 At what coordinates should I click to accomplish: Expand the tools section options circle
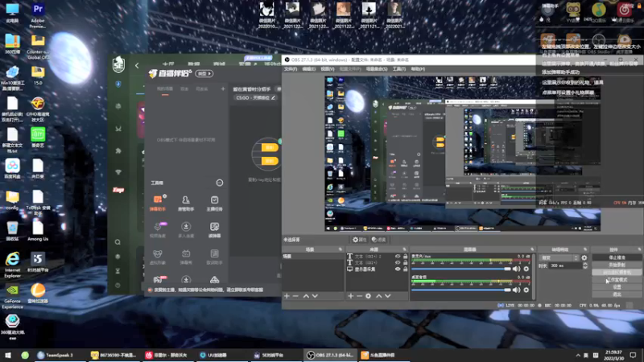[220, 183]
